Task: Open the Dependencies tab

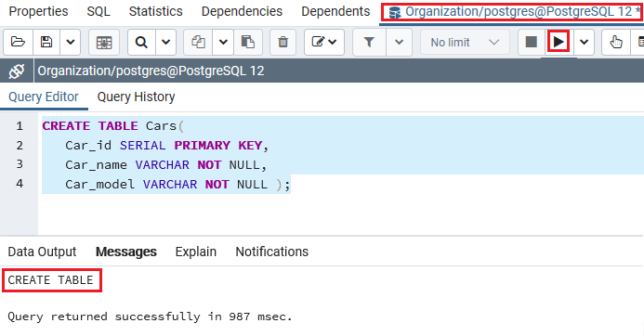Action: (x=242, y=11)
